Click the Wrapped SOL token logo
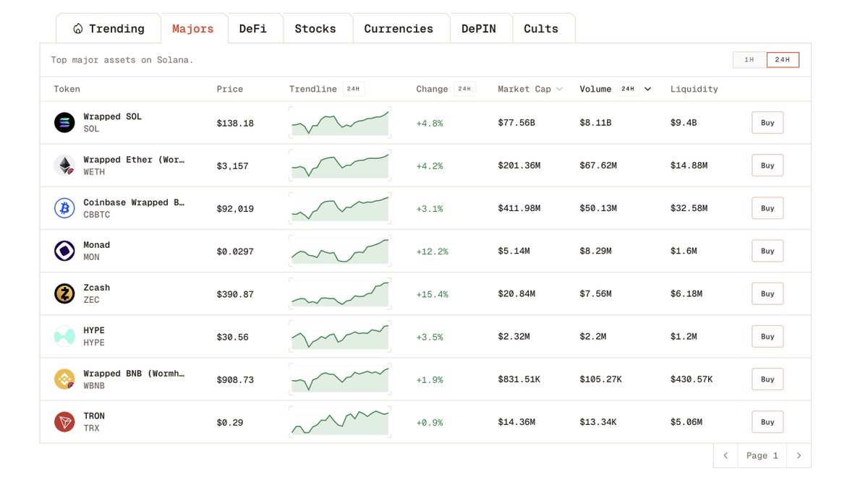 (64, 123)
